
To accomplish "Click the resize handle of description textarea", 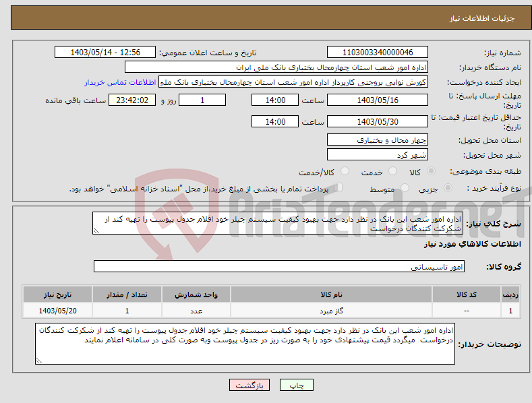I will point(96,230).
